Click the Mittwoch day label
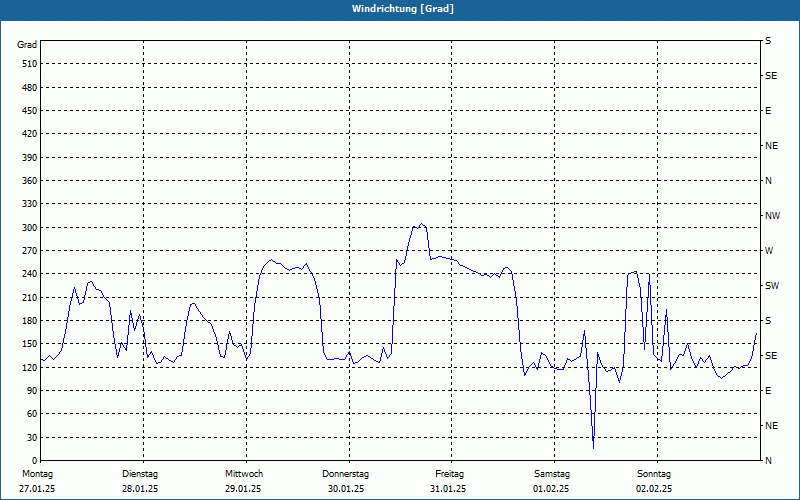 (x=243, y=474)
